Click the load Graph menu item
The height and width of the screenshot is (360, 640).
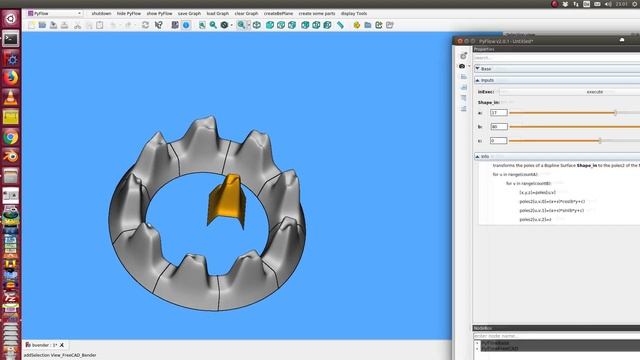click(x=218, y=13)
